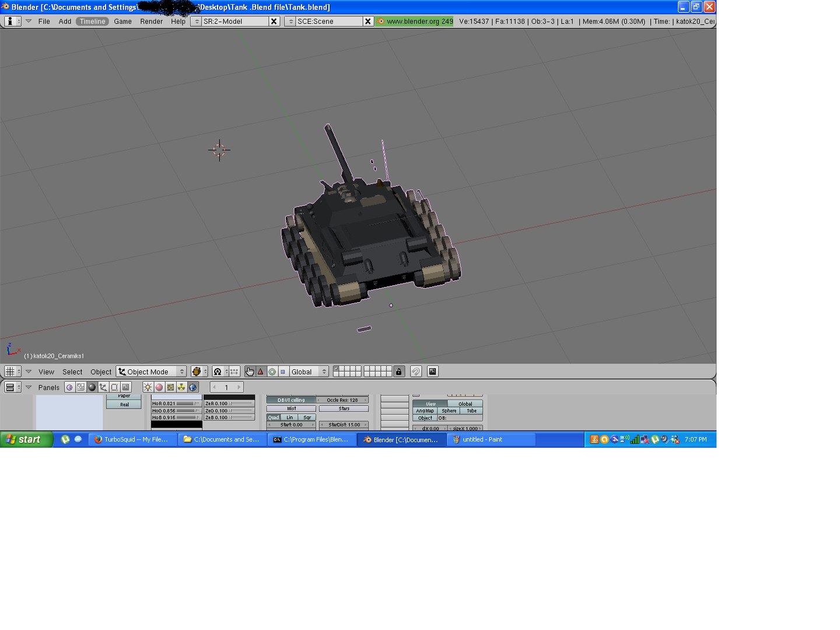Collapse the Panels header menu triangle
This screenshot has height=630, width=840.
pyautogui.click(x=28, y=387)
